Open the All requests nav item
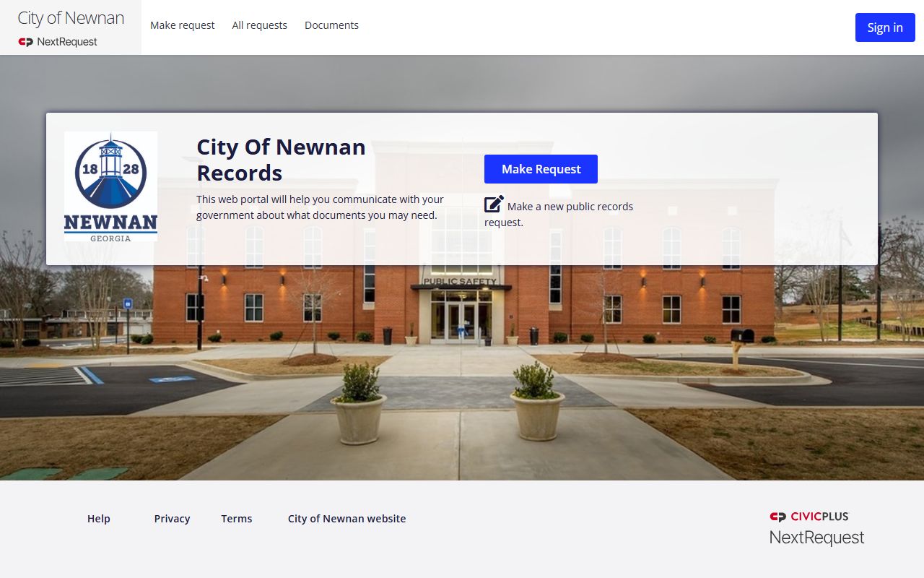The width and height of the screenshot is (924, 578). (x=259, y=25)
